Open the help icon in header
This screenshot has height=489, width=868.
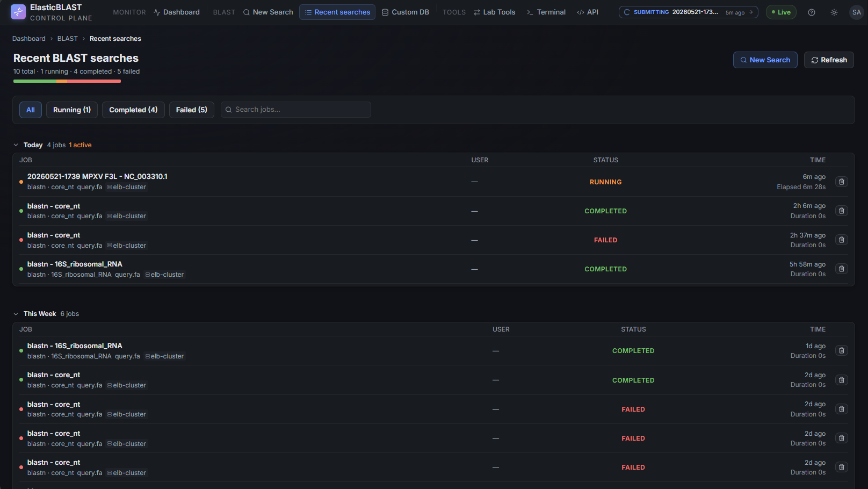tap(812, 12)
